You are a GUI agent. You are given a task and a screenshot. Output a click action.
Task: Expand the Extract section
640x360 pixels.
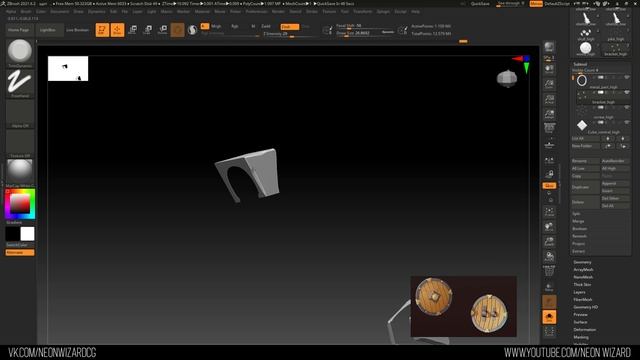(579, 251)
